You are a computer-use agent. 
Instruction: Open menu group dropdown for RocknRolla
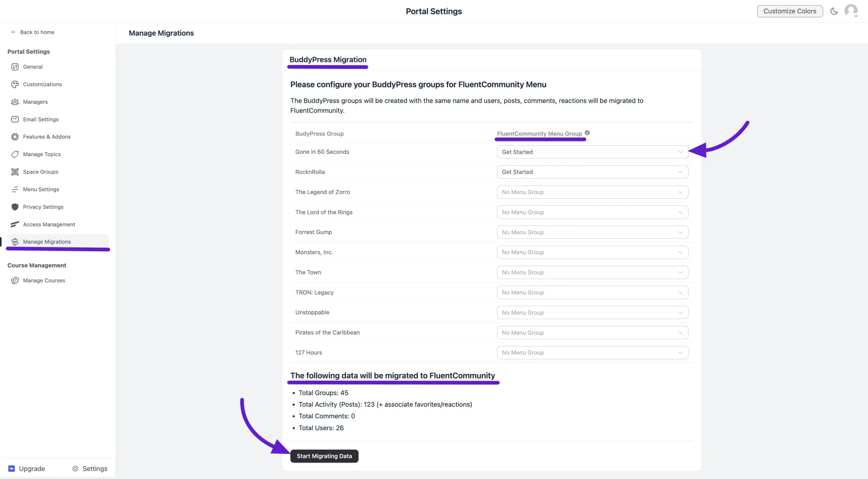tap(592, 172)
